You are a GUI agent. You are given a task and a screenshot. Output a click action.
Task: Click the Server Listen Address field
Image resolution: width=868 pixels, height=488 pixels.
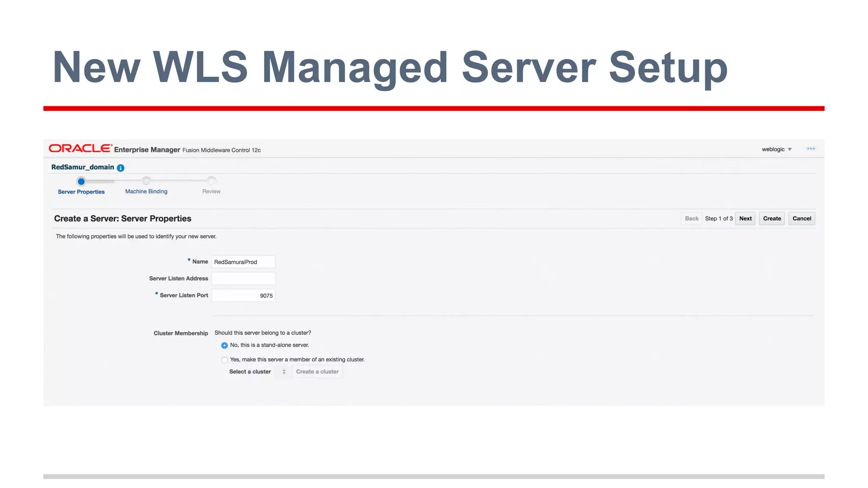click(x=243, y=279)
